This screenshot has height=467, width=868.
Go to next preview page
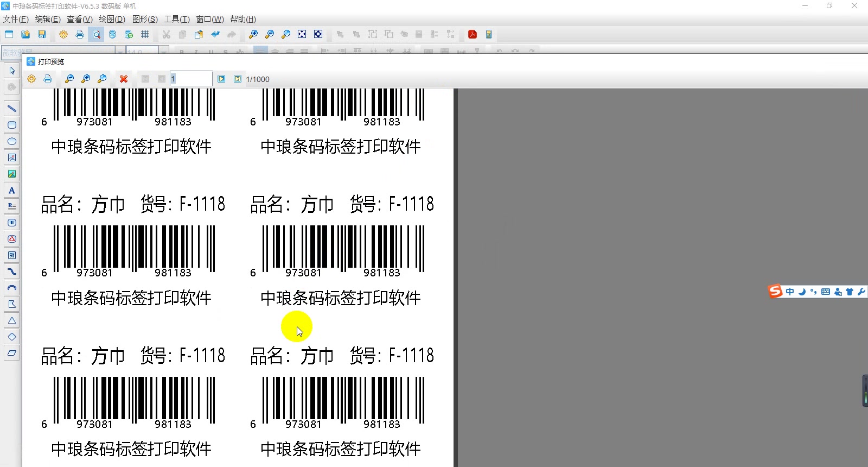(221, 79)
